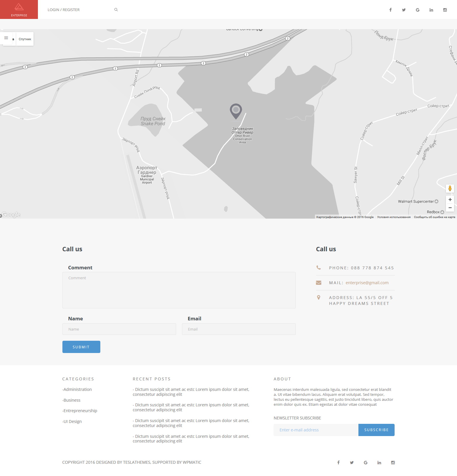
Task: Submit the contact form
Action: (x=81, y=347)
